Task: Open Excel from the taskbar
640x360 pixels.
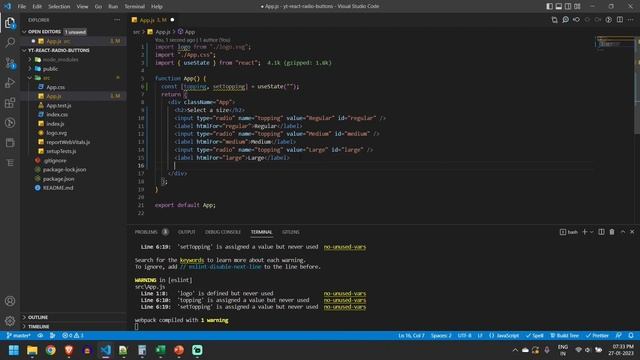Action: click(160, 350)
